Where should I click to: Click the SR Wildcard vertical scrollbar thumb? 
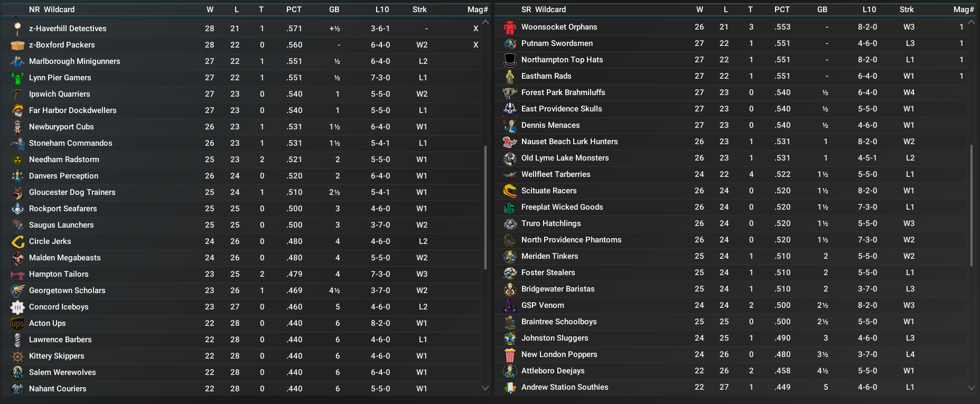pyautogui.click(x=971, y=205)
